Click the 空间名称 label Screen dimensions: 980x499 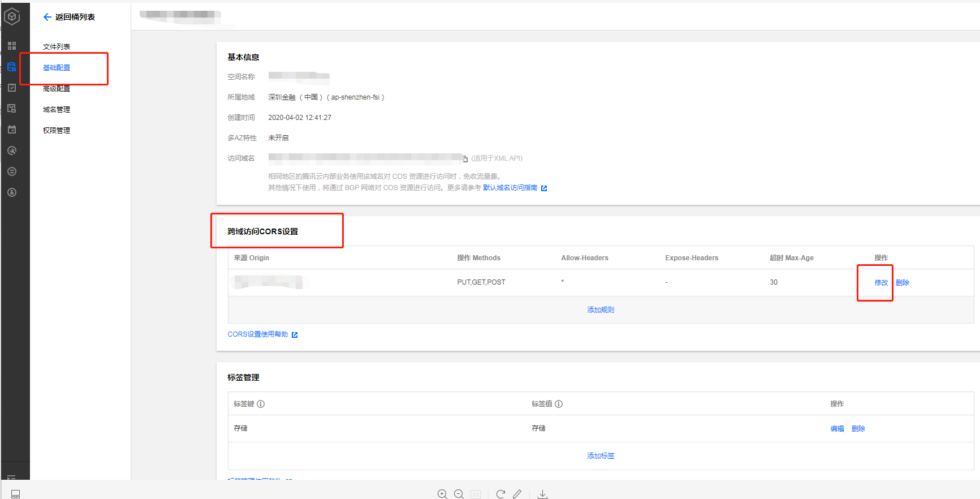click(x=241, y=77)
